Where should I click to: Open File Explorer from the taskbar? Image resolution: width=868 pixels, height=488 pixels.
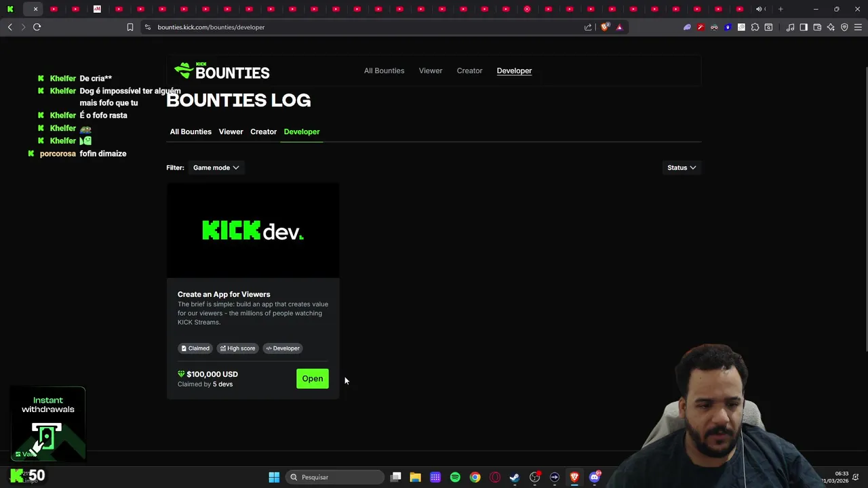415,477
